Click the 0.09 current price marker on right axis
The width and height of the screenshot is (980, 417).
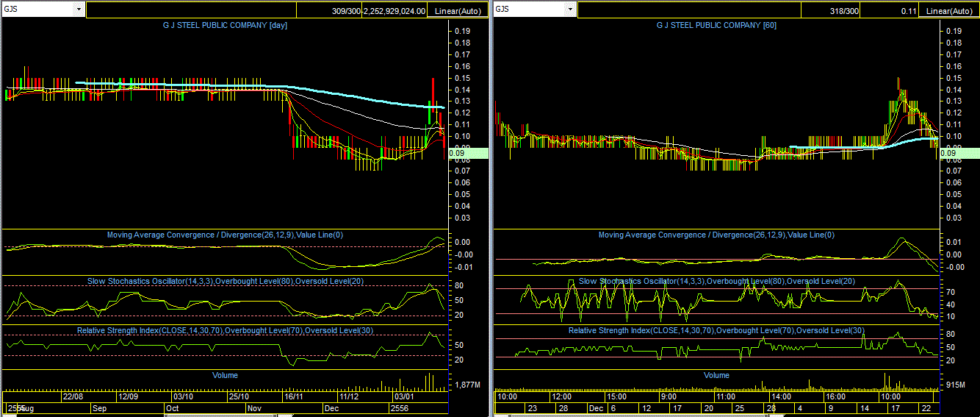click(959, 153)
